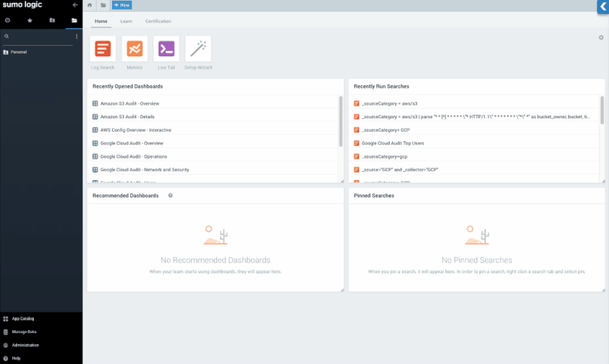
Task: Open the _sourceCategory=gcp search
Action: (385, 156)
